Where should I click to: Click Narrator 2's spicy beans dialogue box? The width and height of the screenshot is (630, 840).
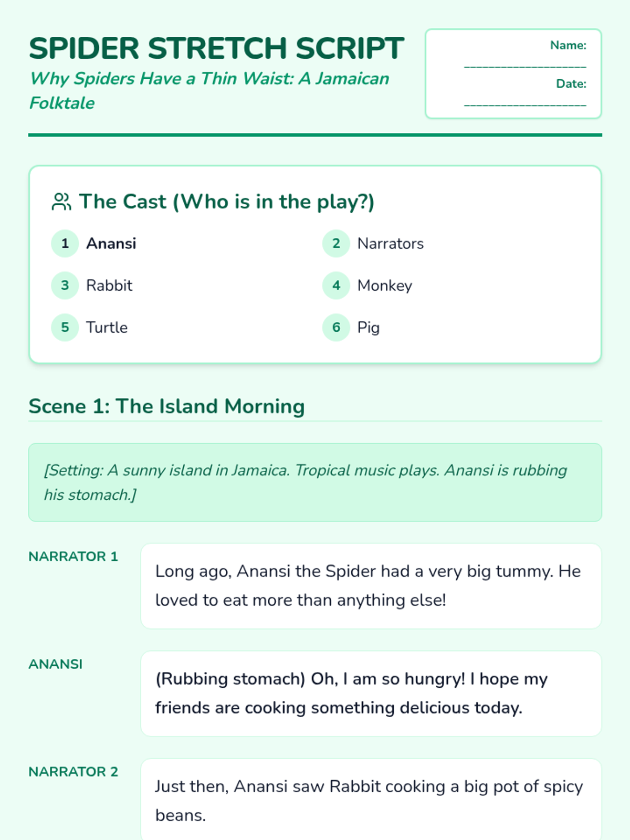(371, 801)
